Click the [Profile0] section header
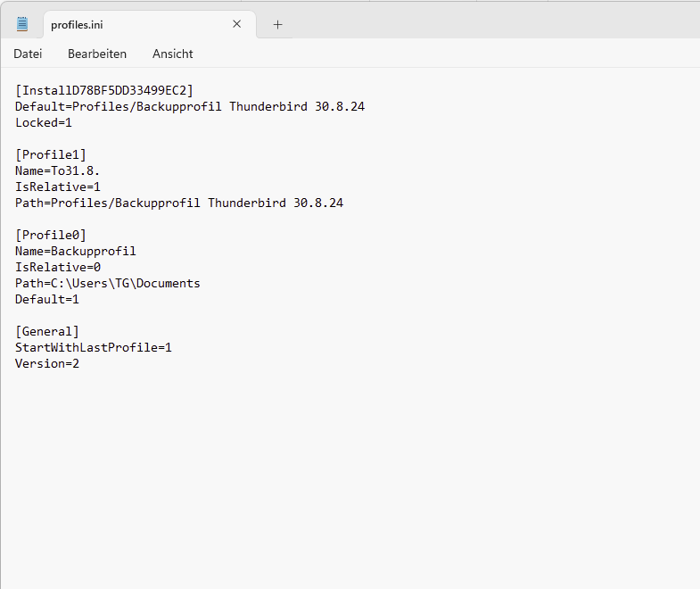 pyautogui.click(x=51, y=235)
